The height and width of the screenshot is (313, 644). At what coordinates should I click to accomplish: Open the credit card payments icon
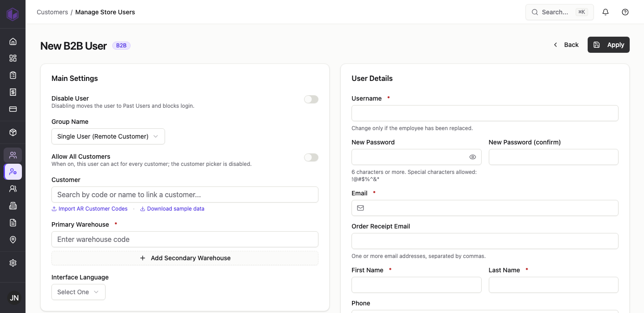click(13, 109)
